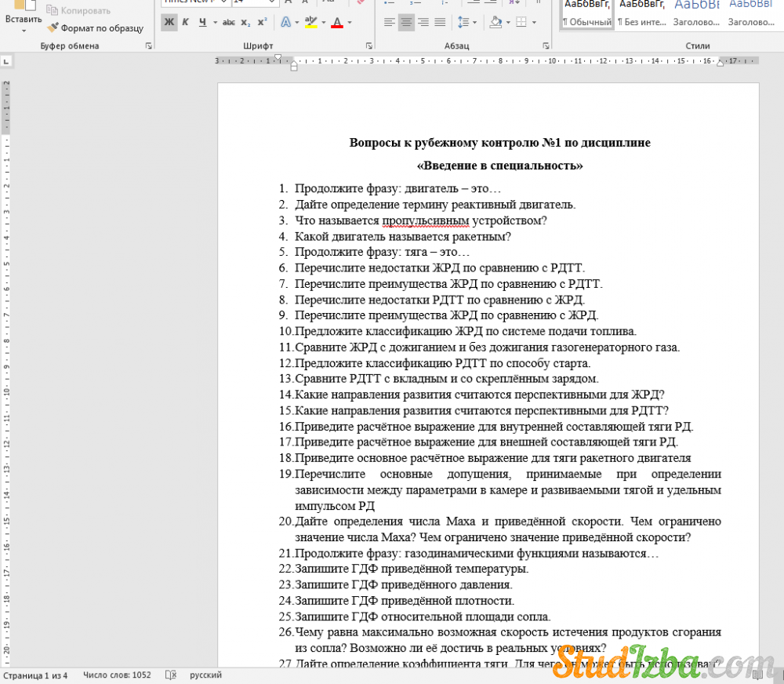Open highlight color dropdown arrow
The height and width of the screenshot is (684, 784).
[x=324, y=22]
